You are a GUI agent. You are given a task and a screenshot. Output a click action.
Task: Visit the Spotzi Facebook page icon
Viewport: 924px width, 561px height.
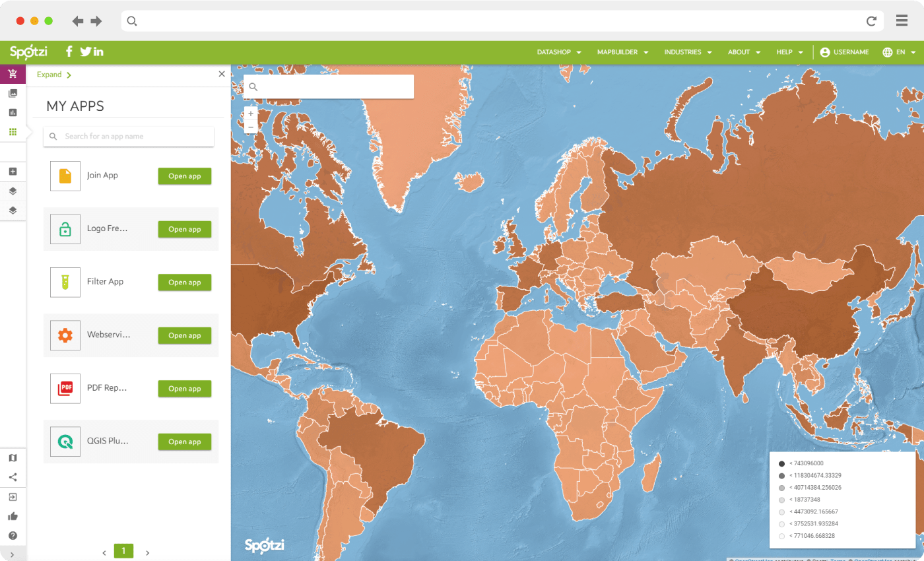(69, 51)
